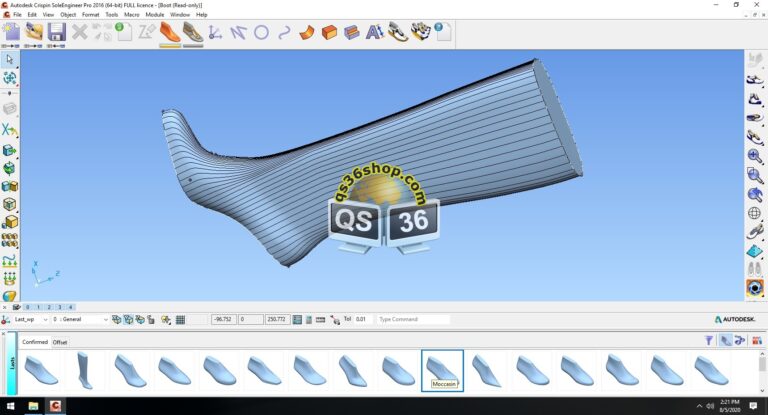Open the Tools menu
Screen dimensions: 768x415
[x=112, y=15]
